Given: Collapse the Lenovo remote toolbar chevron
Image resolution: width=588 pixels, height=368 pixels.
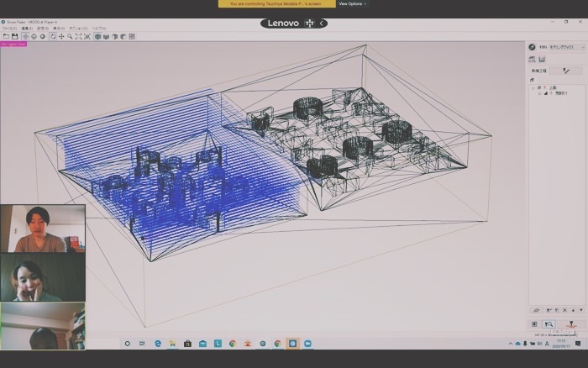Looking at the screenshot, I should tap(322, 24).
